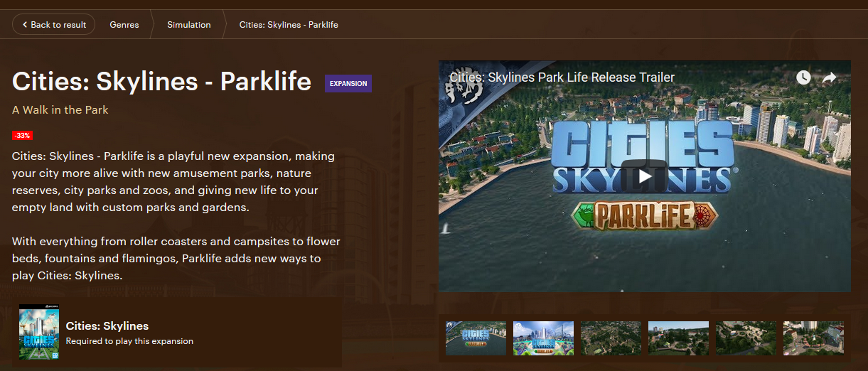Click the Watch Later clock icon

[803, 77]
